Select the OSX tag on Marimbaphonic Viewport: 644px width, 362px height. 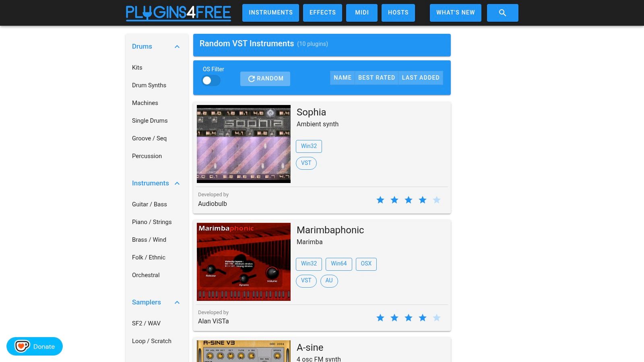pos(366,264)
